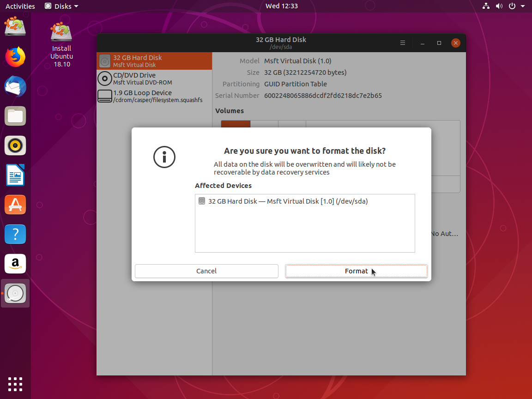The height and width of the screenshot is (399, 532).
Task: Maximize the Disks window
Action: coord(439,43)
